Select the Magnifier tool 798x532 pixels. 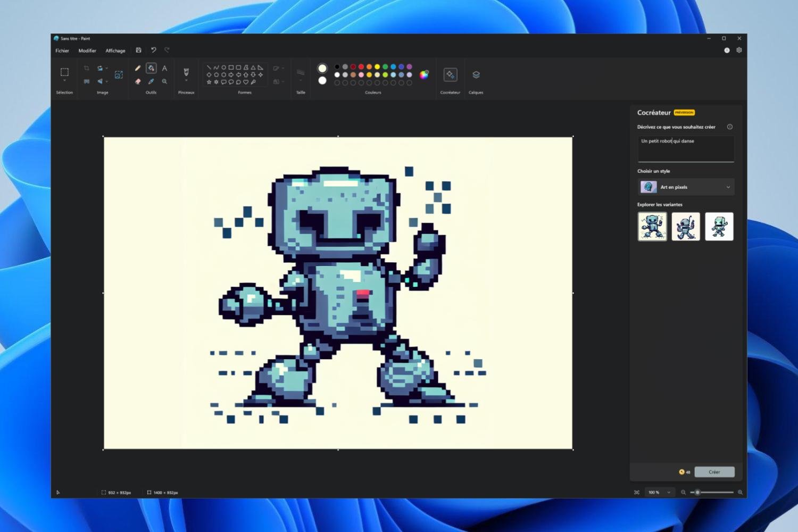[164, 81]
